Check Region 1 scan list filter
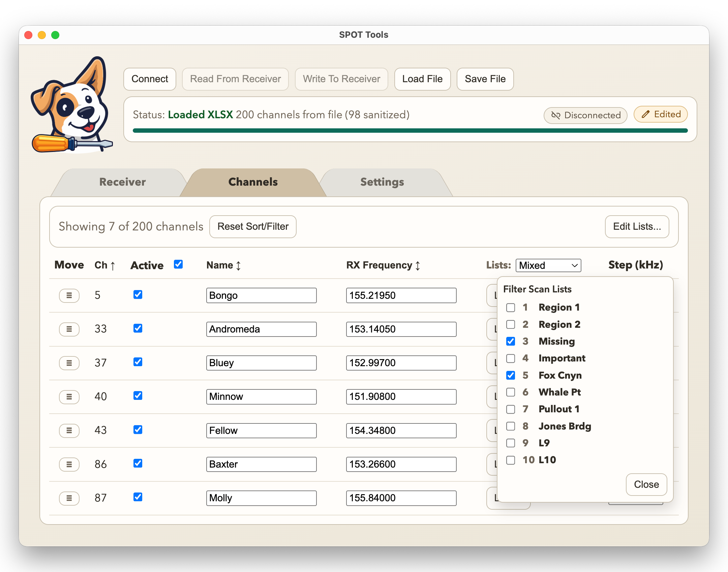Image resolution: width=728 pixels, height=572 pixels. (511, 308)
